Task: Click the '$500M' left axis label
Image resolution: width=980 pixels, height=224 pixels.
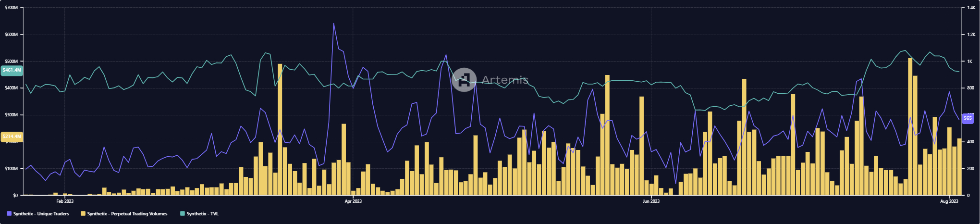Action: 11,62
